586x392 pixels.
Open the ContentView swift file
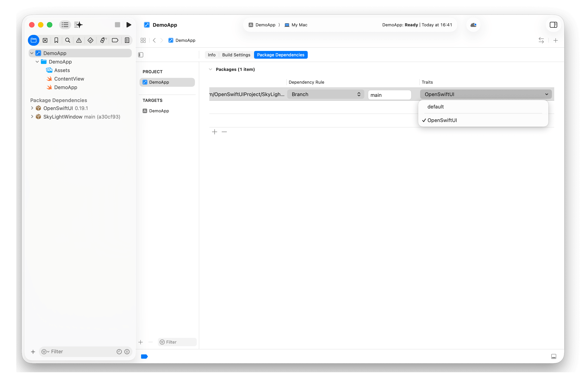click(x=69, y=79)
